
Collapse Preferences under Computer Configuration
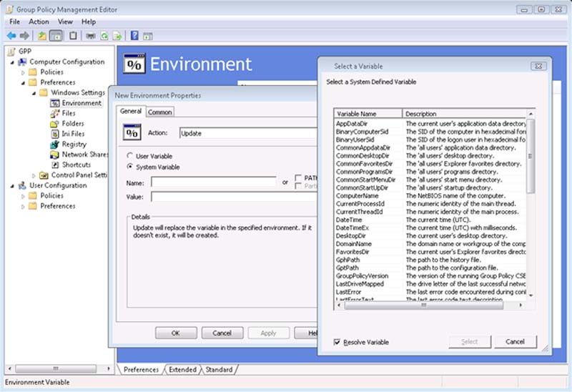click(23, 83)
